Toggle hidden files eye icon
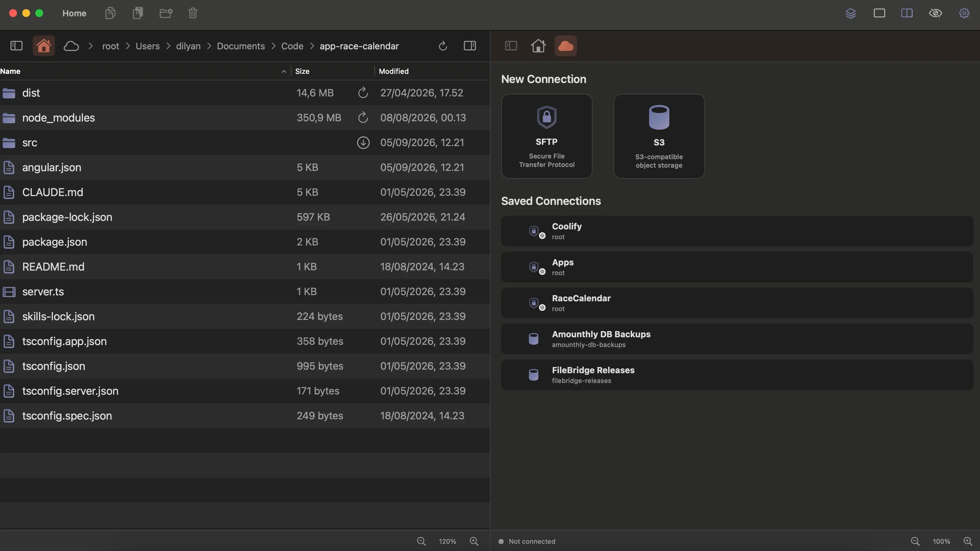The height and width of the screenshot is (551, 980). (x=936, y=13)
